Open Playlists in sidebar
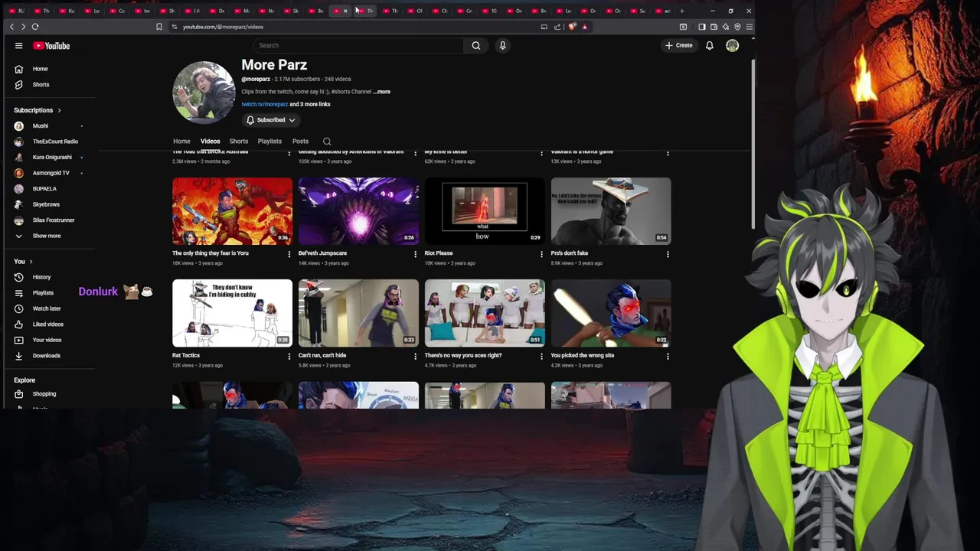980x551 pixels. click(x=43, y=293)
